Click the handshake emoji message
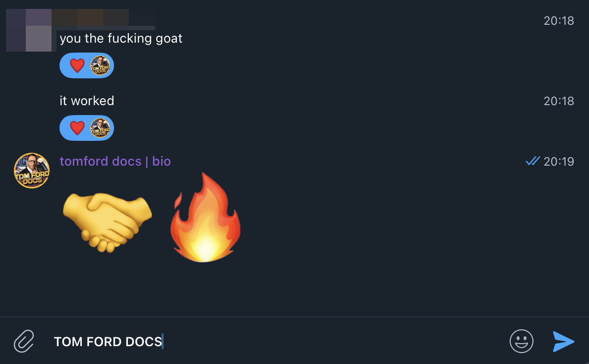Image resolution: width=589 pixels, height=364 pixels. 107,222
